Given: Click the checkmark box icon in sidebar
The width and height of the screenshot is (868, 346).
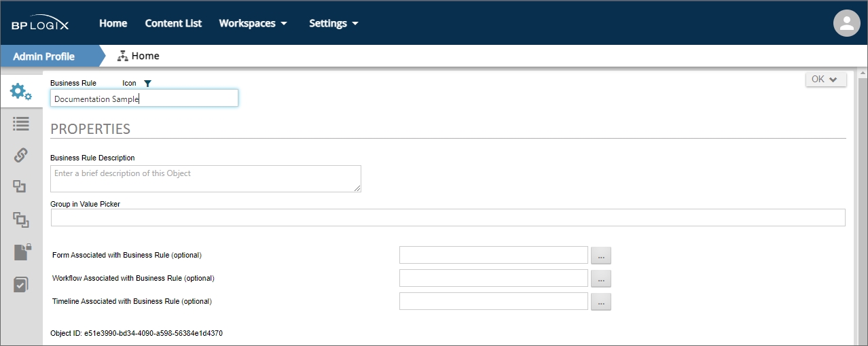Looking at the screenshot, I should pyautogui.click(x=20, y=284).
